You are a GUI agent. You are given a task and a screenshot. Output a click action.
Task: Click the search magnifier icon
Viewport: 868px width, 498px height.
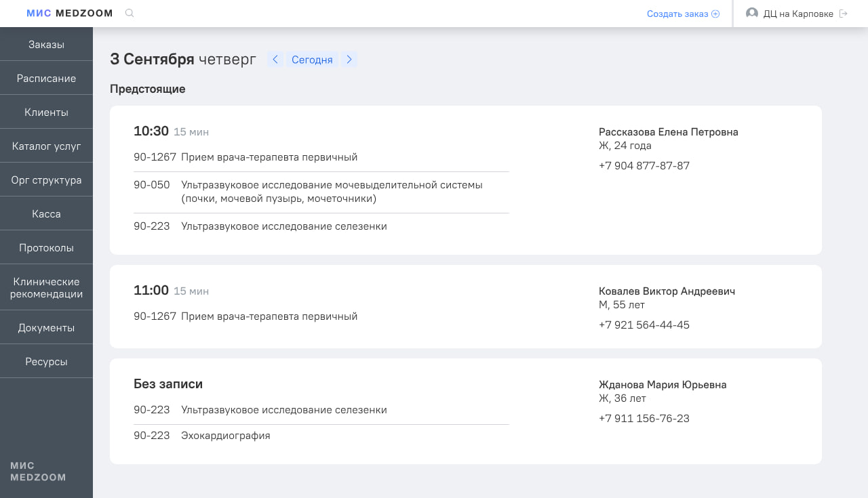tap(129, 13)
